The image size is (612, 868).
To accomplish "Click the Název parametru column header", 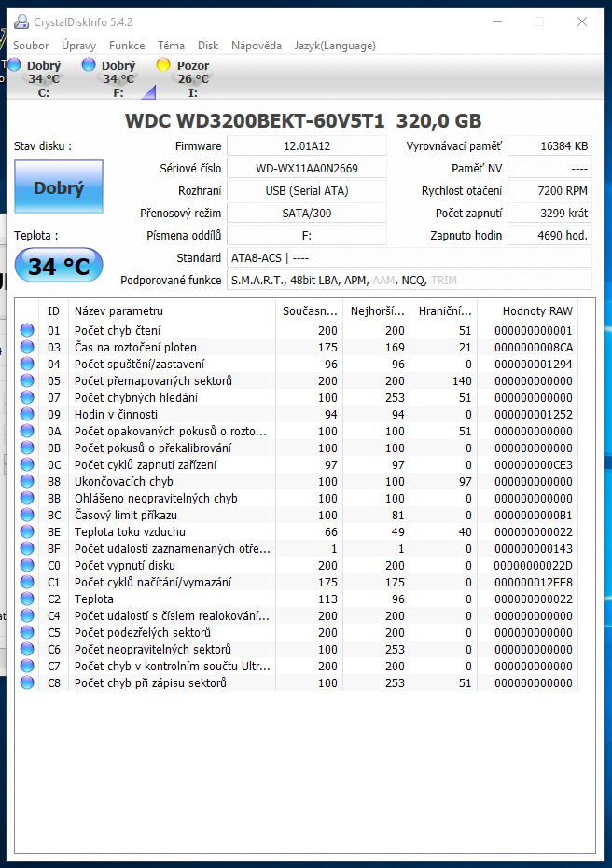I will 172,311.
